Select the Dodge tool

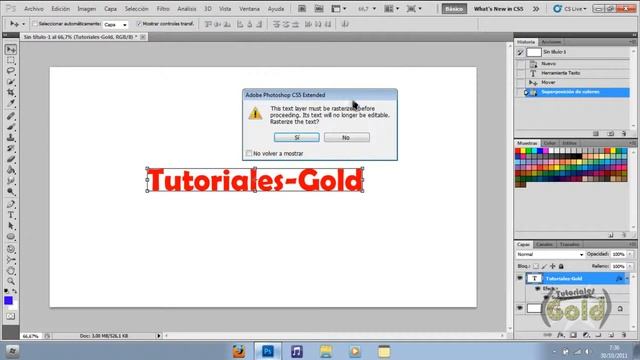tap(11, 191)
